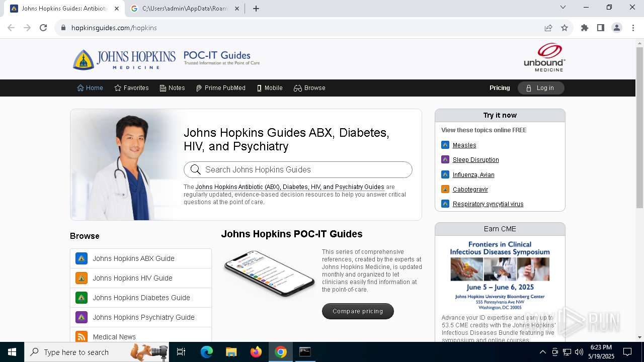Open the free Sleep Disruption topic

pos(476,160)
